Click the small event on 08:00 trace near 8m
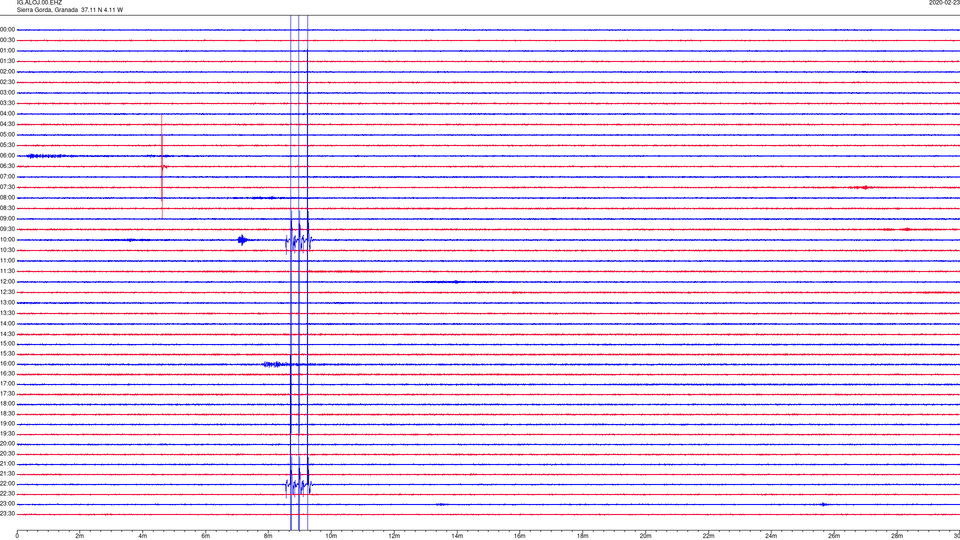Image resolution: width=960 pixels, height=540 pixels. point(264,198)
